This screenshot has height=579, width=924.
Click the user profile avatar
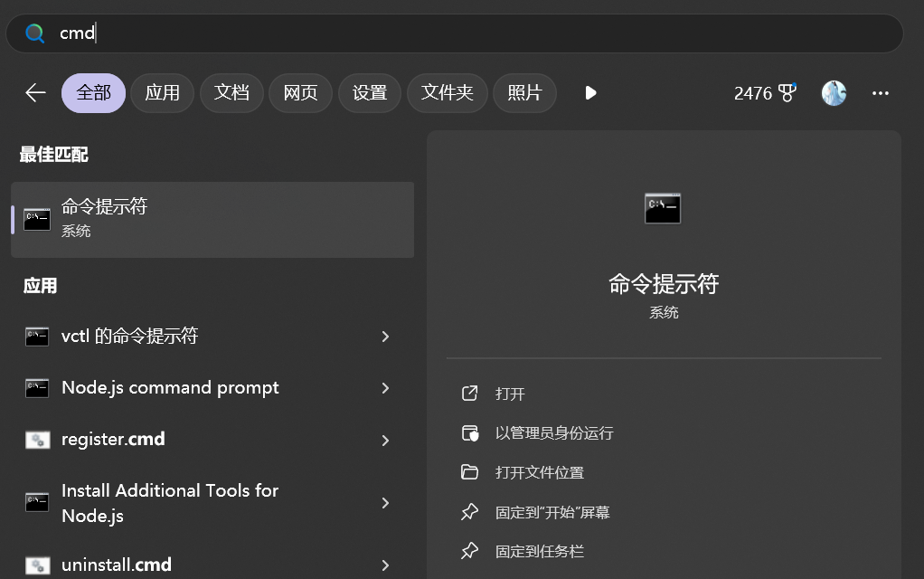(x=834, y=93)
